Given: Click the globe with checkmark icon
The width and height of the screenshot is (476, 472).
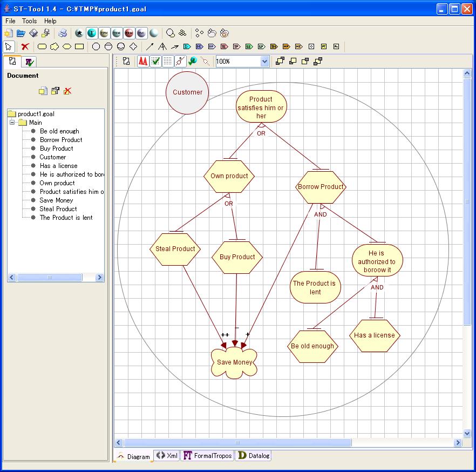Looking at the screenshot, I should [x=193, y=62].
